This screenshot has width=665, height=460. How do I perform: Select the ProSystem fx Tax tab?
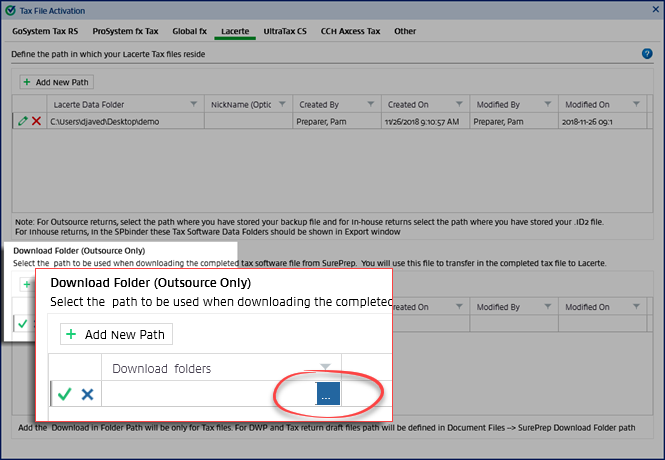(126, 31)
